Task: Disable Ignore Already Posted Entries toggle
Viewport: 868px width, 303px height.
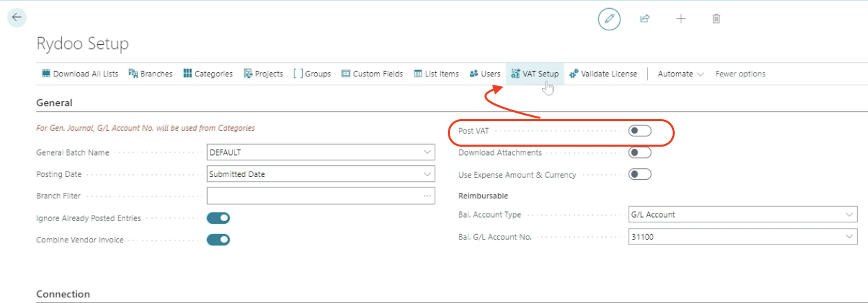Action: point(218,218)
